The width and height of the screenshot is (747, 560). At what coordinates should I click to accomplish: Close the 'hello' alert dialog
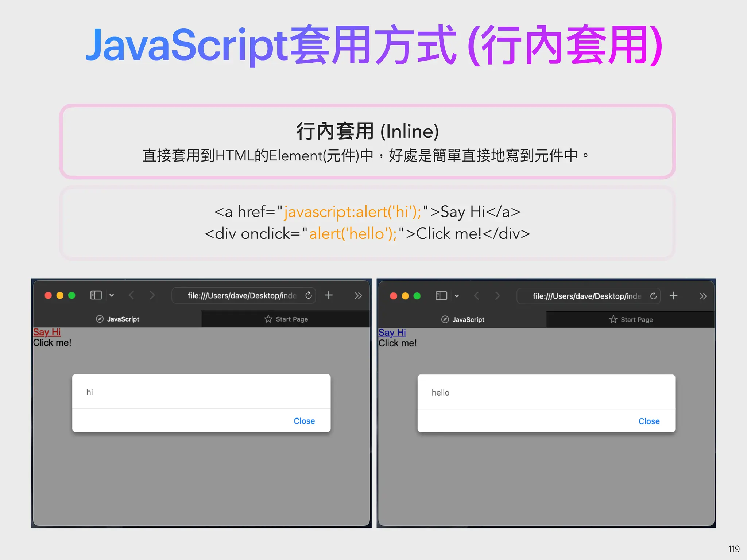pos(649,421)
